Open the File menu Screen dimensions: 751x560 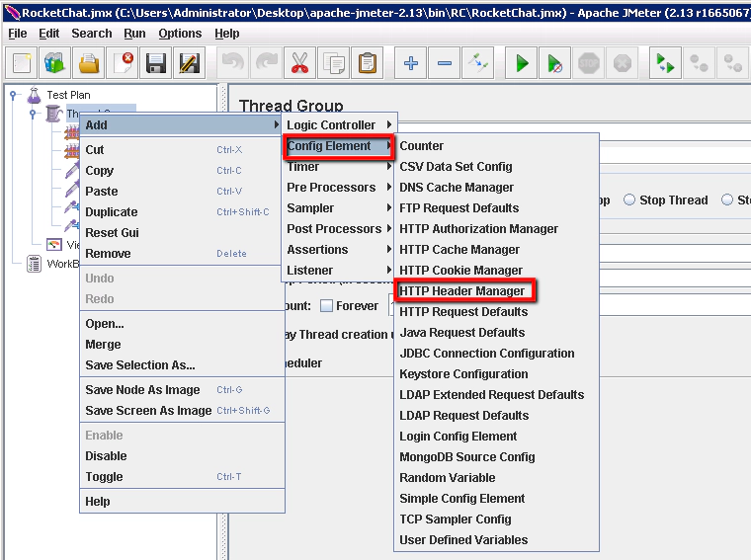(x=18, y=34)
